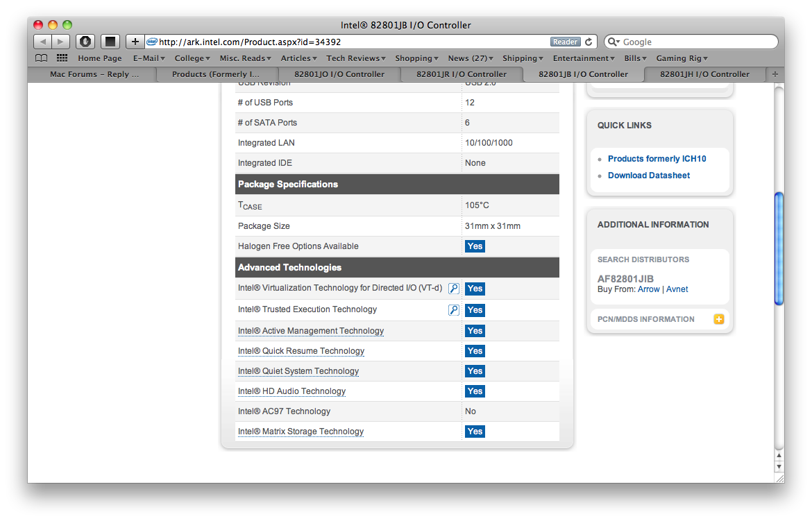Select the 82801JB I/O Controller tab

click(x=583, y=74)
